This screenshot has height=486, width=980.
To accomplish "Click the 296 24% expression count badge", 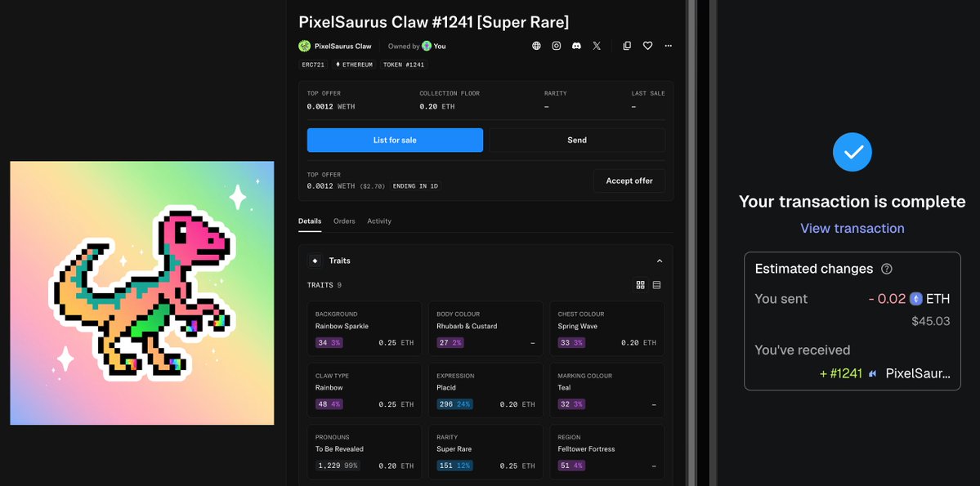I will click(x=454, y=404).
